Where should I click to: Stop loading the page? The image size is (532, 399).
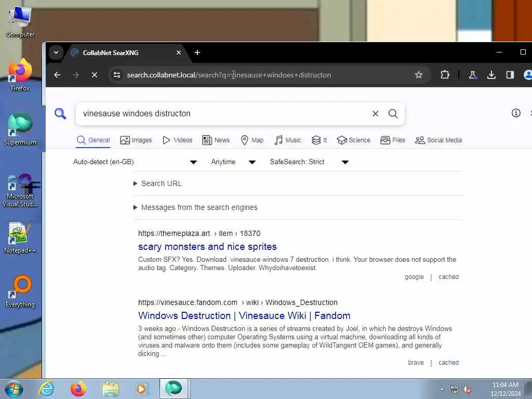point(95,75)
